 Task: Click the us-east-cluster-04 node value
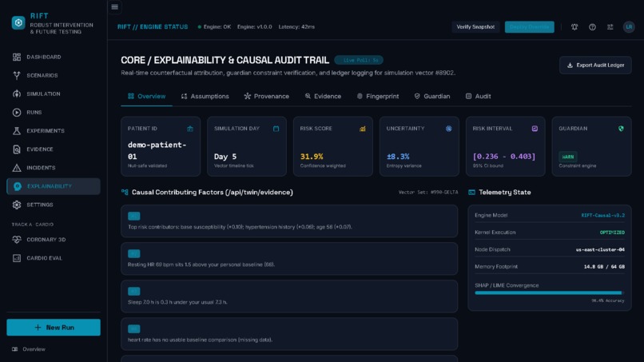pos(600,249)
